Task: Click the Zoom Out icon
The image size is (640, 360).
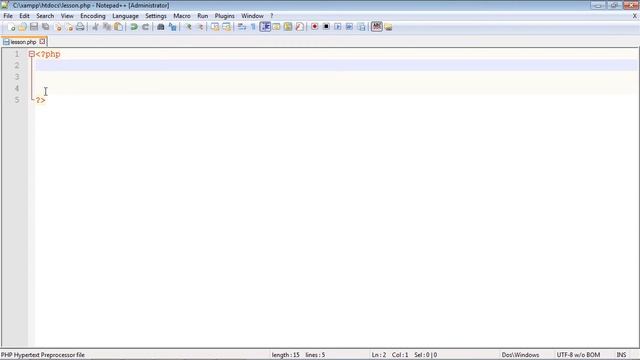Action: (x=200, y=27)
